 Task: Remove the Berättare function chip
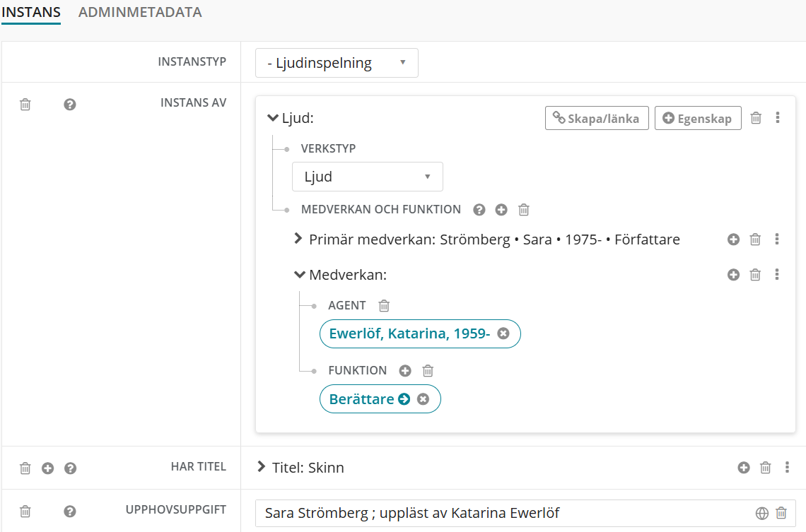click(x=423, y=399)
